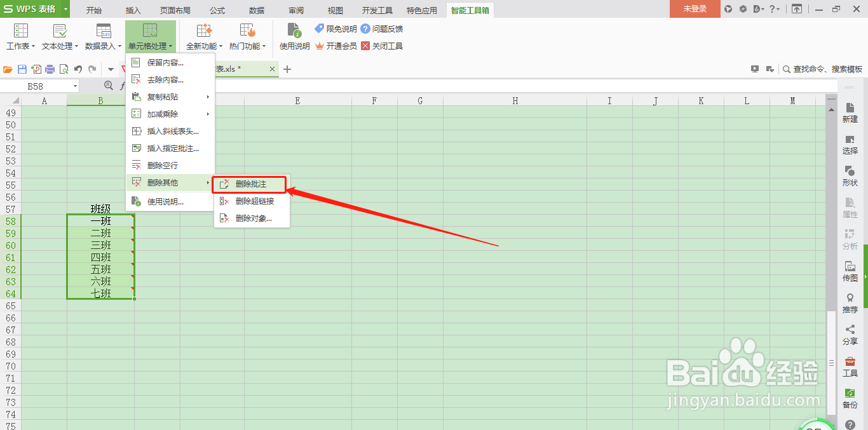
Task: Click the export to PDF icon
Action: (x=36, y=69)
